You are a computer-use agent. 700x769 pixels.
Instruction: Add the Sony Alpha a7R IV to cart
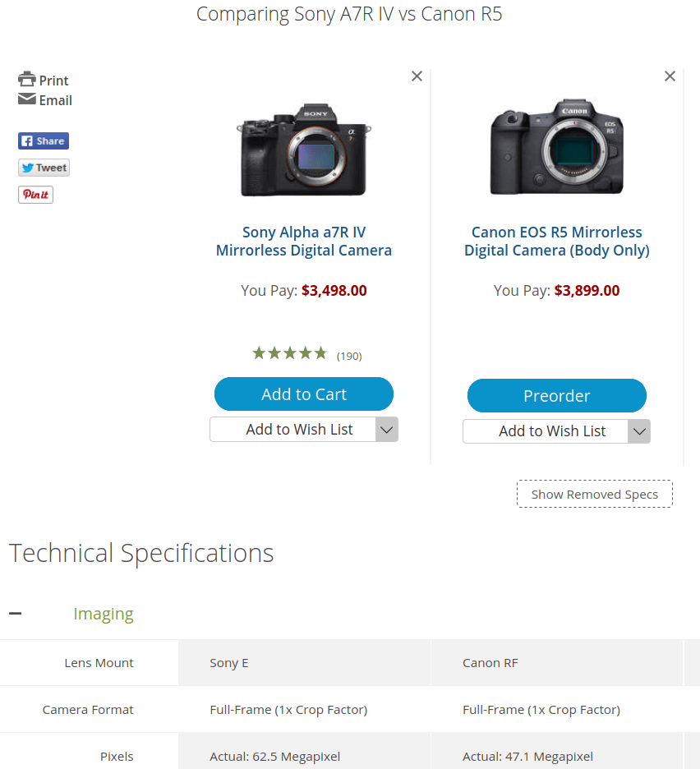(304, 394)
